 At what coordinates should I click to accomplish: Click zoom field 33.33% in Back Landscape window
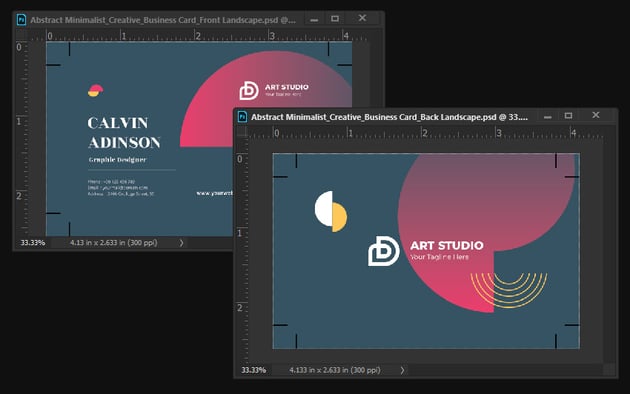tap(254, 370)
